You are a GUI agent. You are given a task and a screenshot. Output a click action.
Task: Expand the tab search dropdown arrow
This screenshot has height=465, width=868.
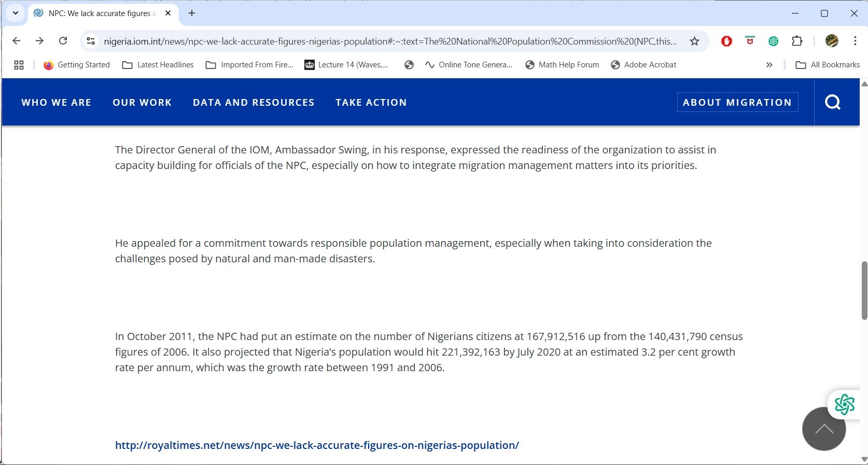click(16, 13)
